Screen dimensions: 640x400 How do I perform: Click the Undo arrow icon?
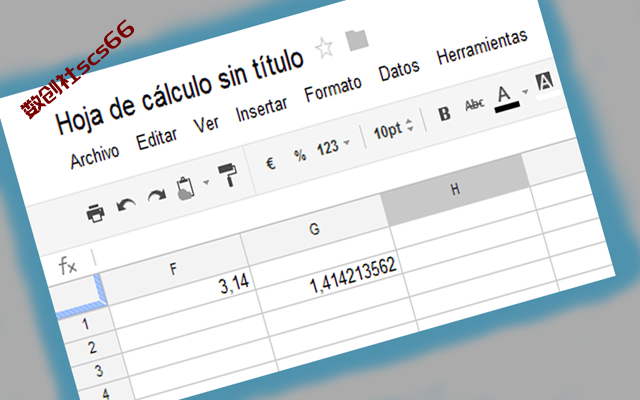pos(126,205)
